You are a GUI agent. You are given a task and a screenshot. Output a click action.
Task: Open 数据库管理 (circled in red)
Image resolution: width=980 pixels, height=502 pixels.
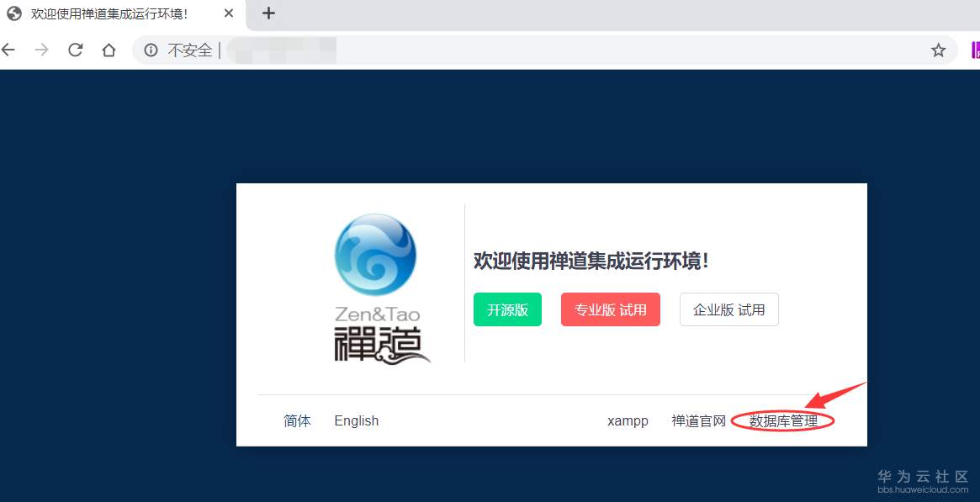784,420
